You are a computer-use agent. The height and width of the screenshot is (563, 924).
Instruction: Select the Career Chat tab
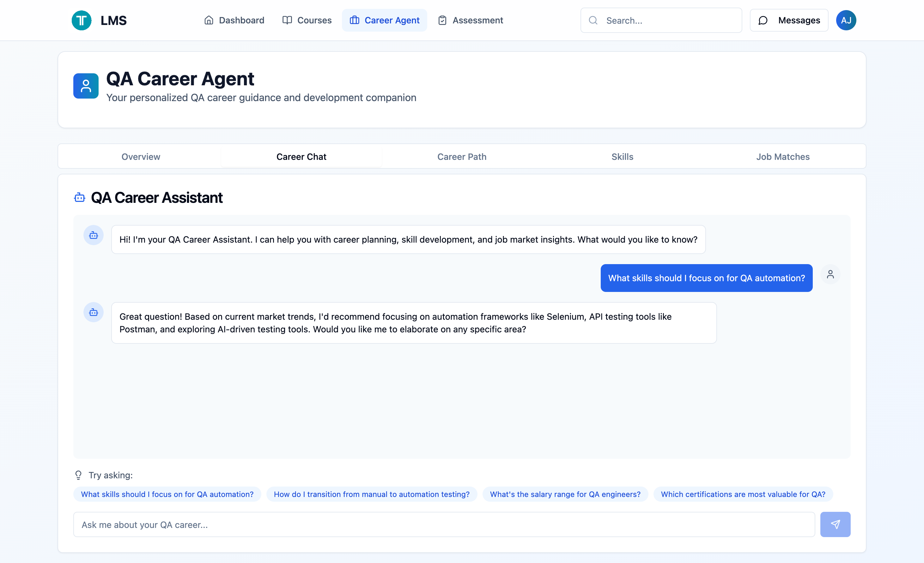click(x=301, y=157)
